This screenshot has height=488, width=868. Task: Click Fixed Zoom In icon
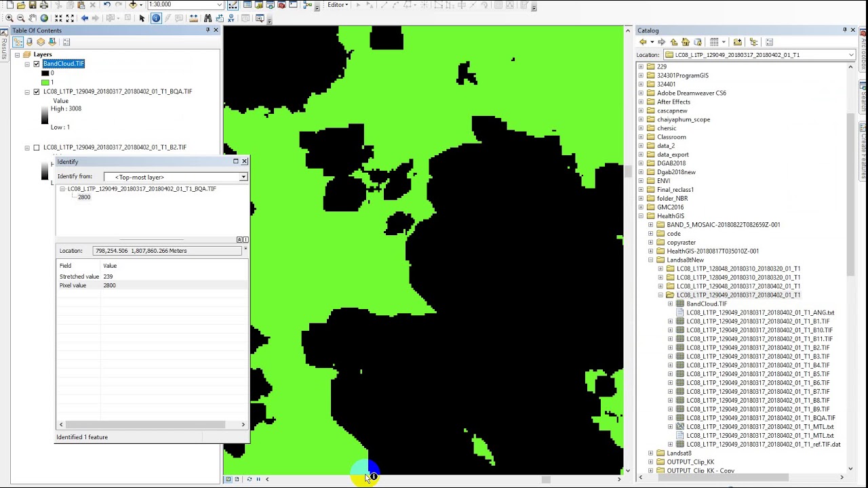pos(58,18)
